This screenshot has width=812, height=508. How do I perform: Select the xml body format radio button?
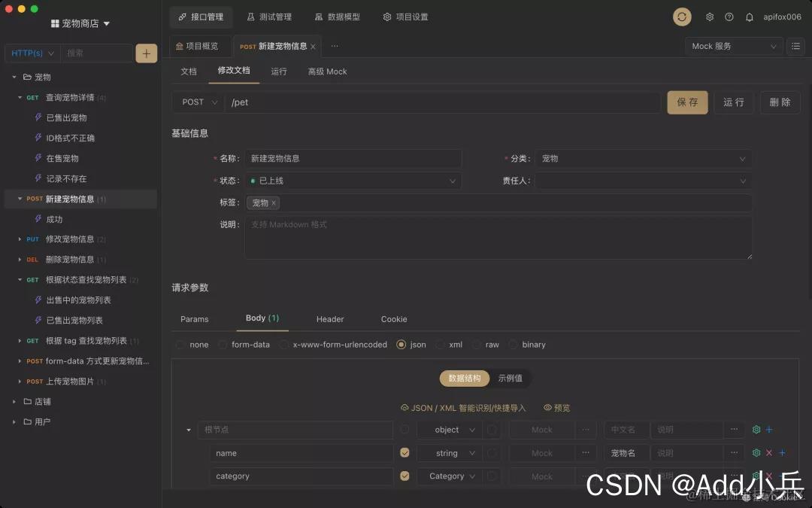click(440, 344)
